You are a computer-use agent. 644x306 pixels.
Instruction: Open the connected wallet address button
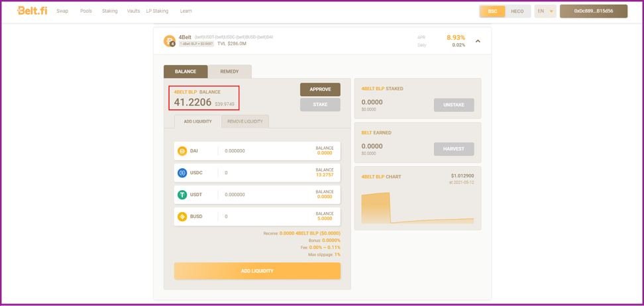[593, 11]
